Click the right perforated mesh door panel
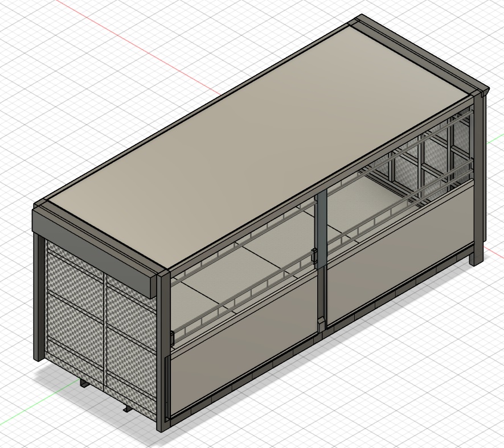The image size is (504, 448). tap(131, 342)
